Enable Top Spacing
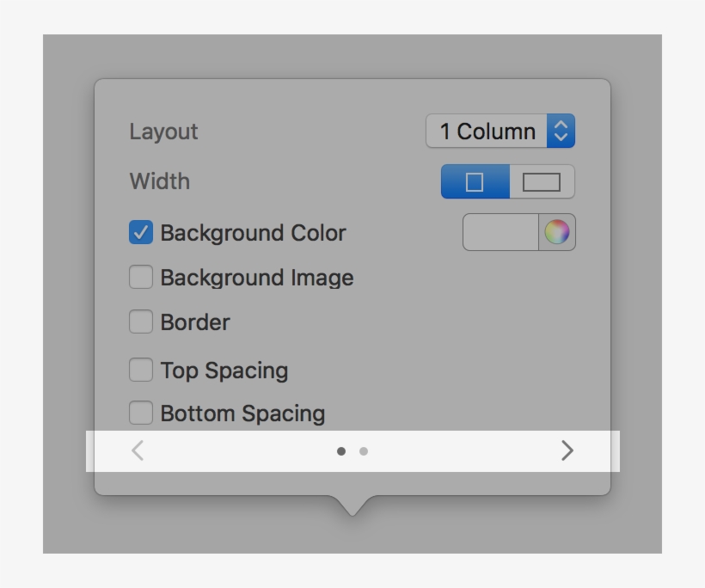Screen dimensions: 705x588 [x=140, y=370]
